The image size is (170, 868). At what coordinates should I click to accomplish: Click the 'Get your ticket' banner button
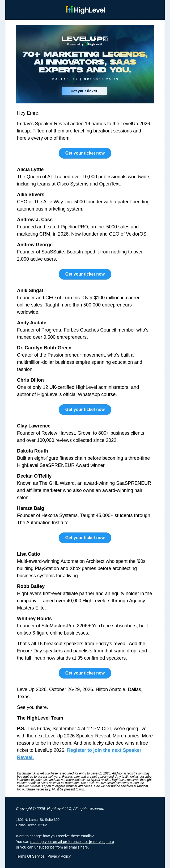pyautogui.click(x=84, y=91)
